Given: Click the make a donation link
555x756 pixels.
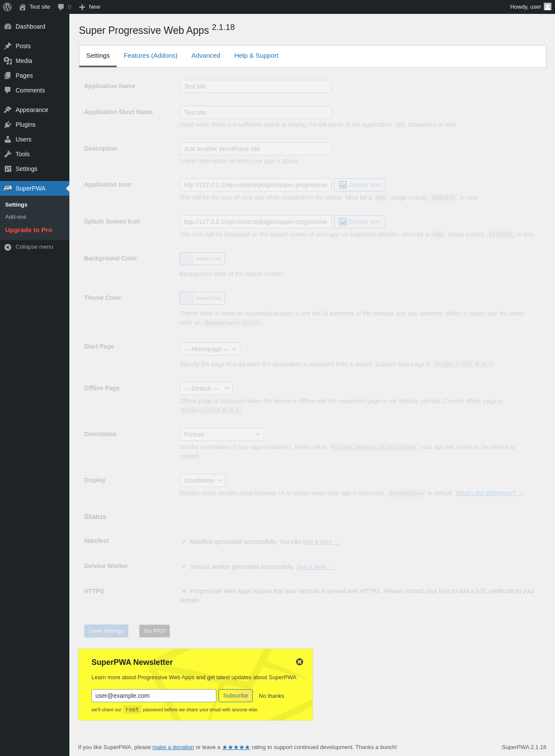Looking at the screenshot, I should pyautogui.click(x=173, y=747).
